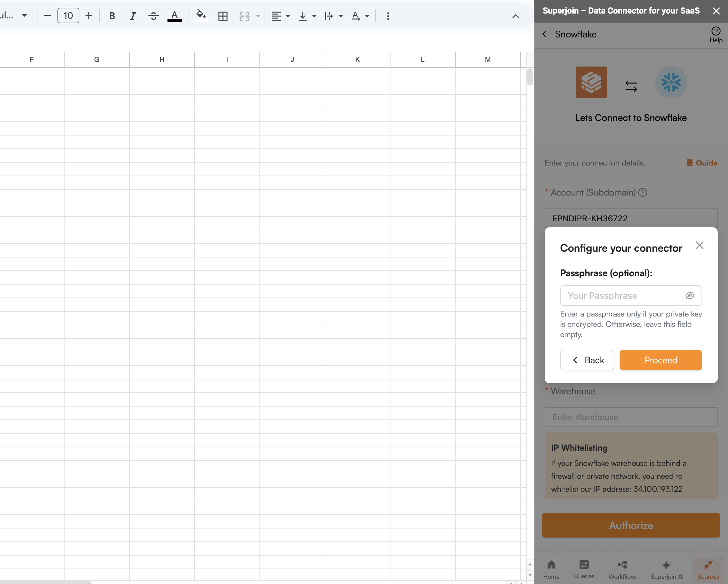Switch to the Superjoin AI tab
Image resolution: width=728 pixels, height=584 pixels.
click(x=667, y=569)
